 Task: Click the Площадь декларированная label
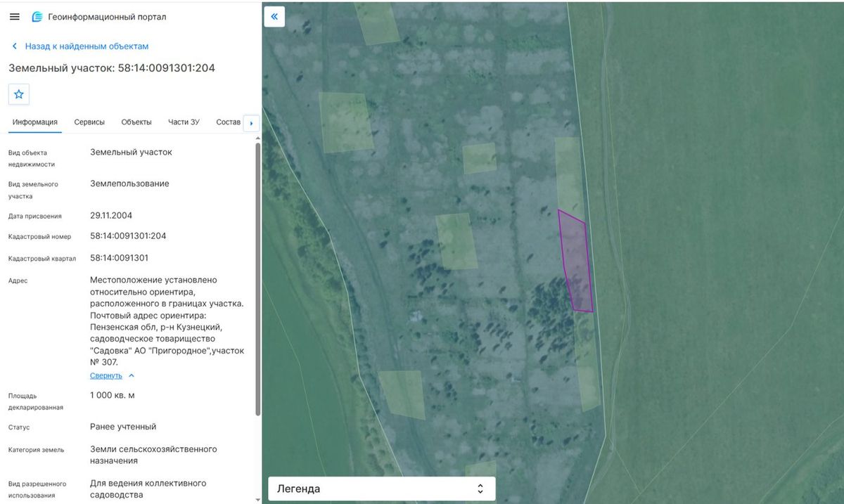pyautogui.click(x=36, y=401)
